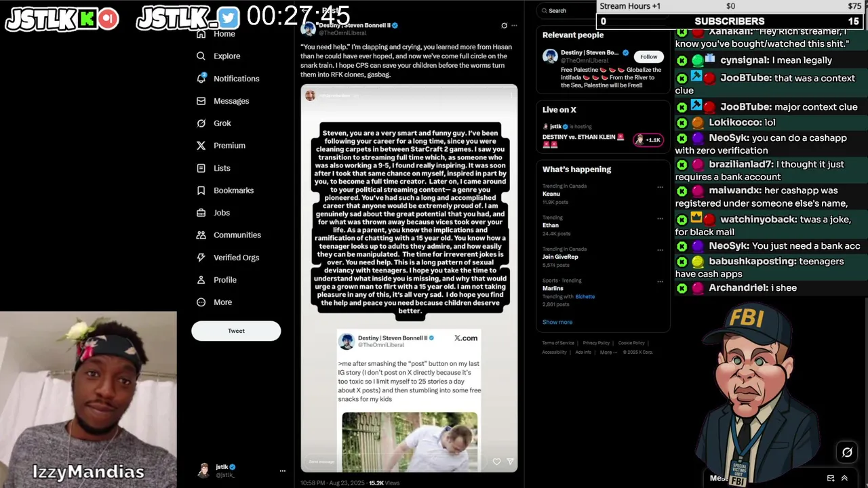Open options for the Marlins trend
This screenshot has width=868, height=488.
[660, 281]
